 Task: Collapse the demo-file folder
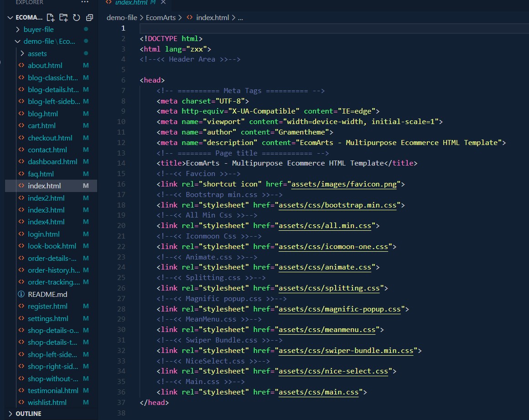click(x=18, y=41)
